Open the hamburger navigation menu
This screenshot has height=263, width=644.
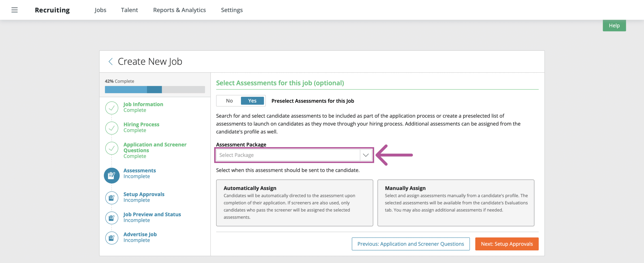click(15, 10)
